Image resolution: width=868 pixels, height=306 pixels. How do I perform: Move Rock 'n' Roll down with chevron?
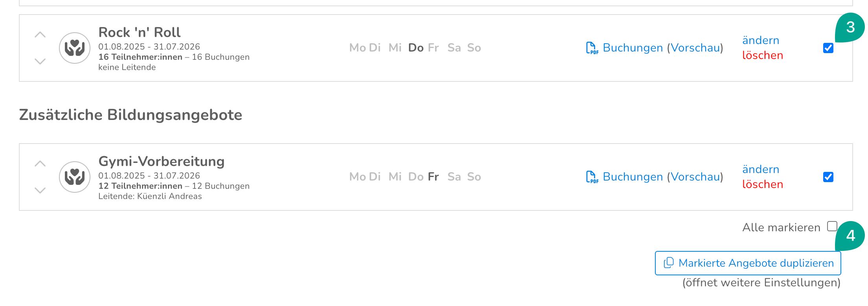point(40,61)
